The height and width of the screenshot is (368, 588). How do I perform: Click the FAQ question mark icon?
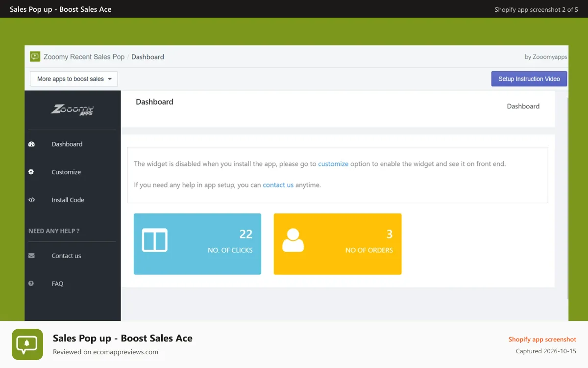tap(31, 284)
